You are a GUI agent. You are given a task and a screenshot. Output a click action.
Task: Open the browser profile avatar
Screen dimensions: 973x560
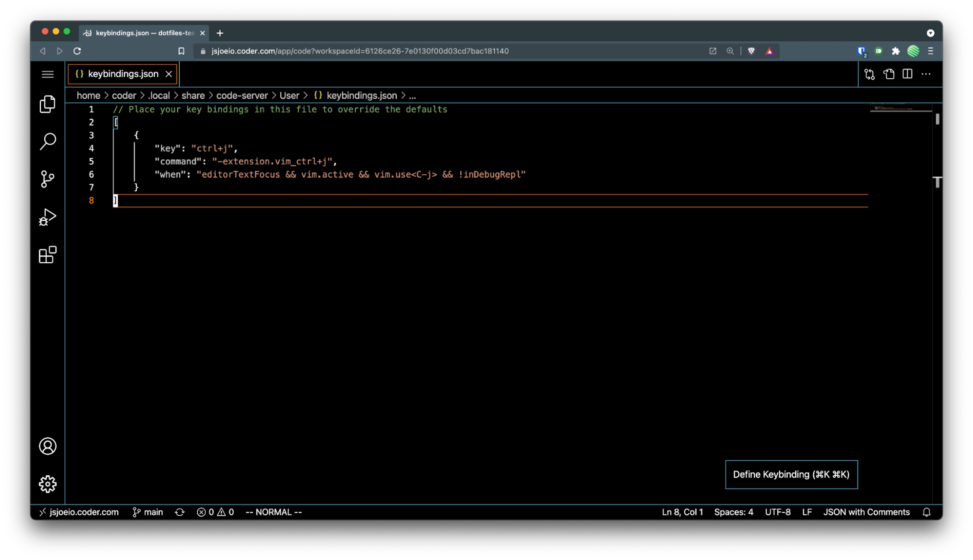913,51
